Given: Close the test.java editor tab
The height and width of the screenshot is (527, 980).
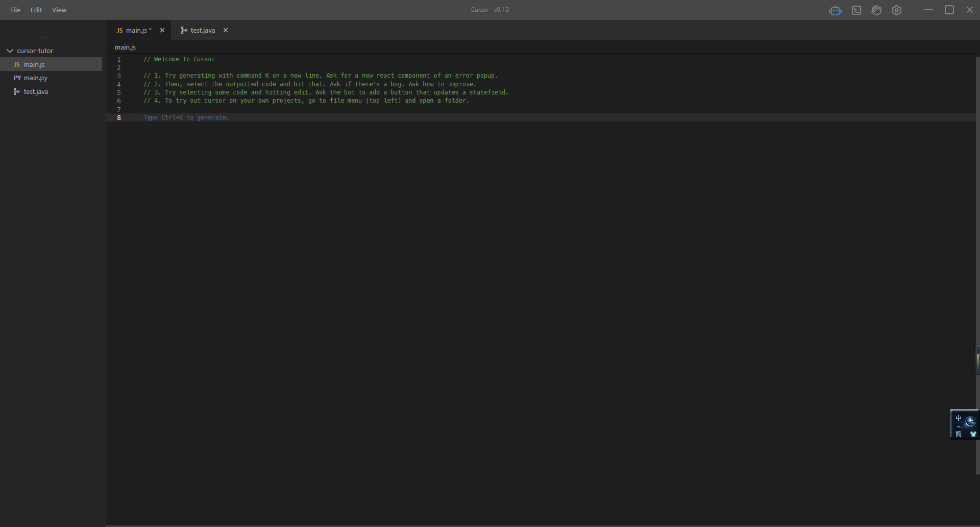Looking at the screenshot, I should point(226,31).
